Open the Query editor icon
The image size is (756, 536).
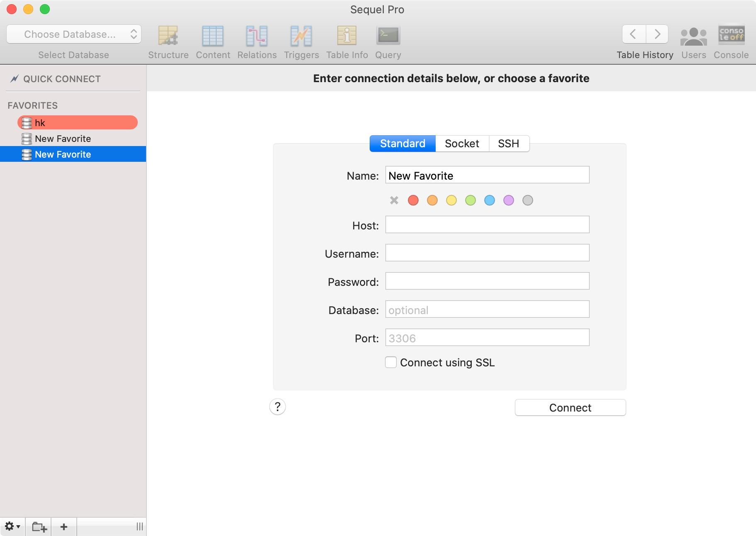[x=388, y=36]
